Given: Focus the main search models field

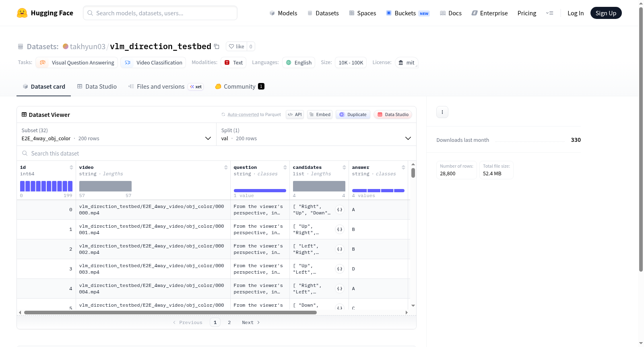Looking at the screenshot, I should tap(160, 13).
